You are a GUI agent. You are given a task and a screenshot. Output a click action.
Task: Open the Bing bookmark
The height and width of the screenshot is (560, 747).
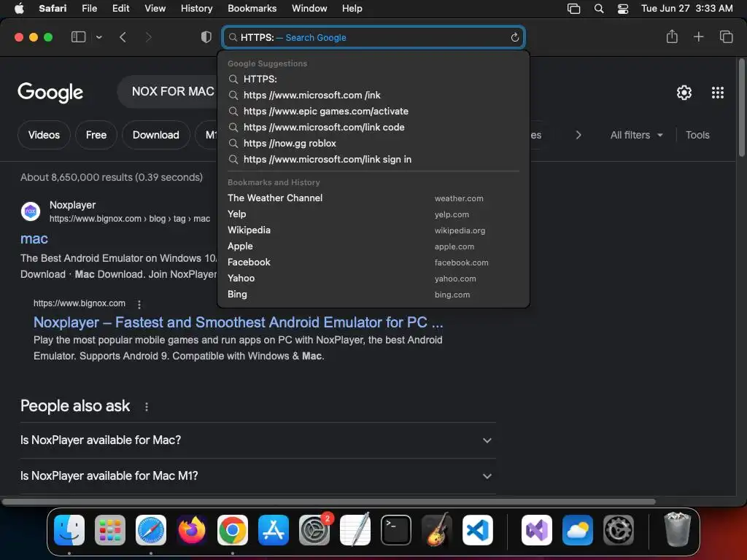click(x=373, y=295)
